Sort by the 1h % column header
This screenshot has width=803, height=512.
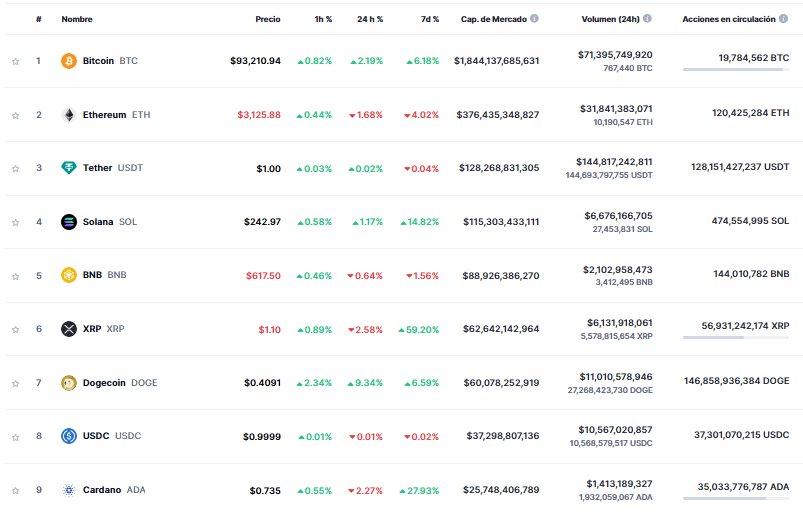(323, 19)
